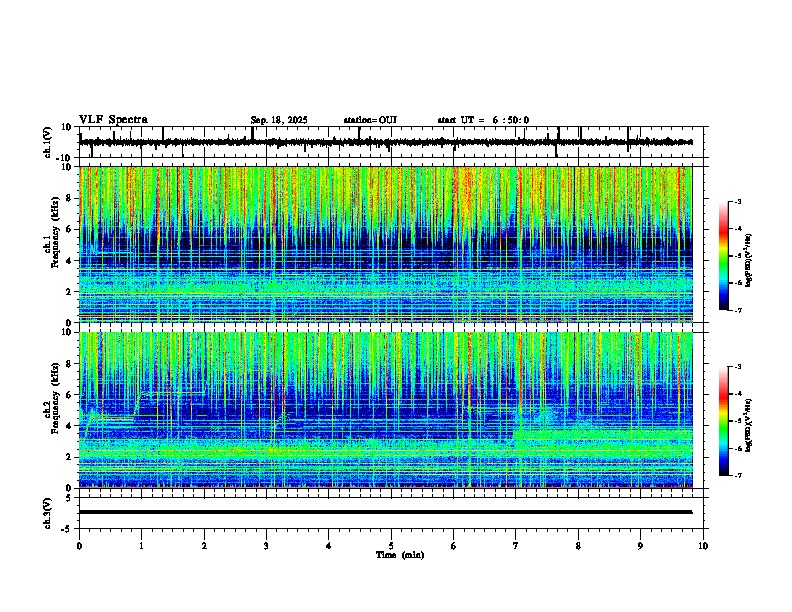Viewport: 792px width, 612px height.
Task: Click time axis tick label "10"
Action: (x=703, y=546)
